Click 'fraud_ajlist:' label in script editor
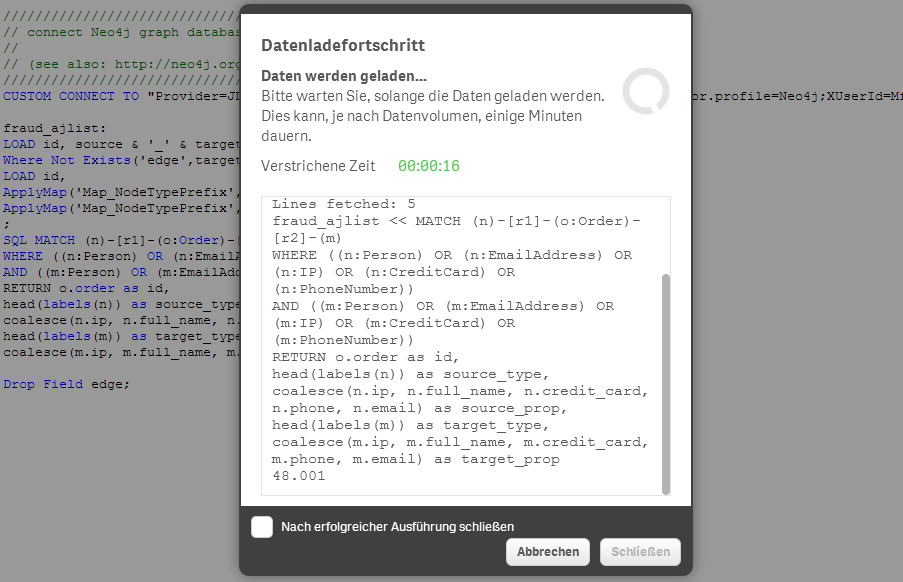The image size is (903, 582). pos(54,128)
